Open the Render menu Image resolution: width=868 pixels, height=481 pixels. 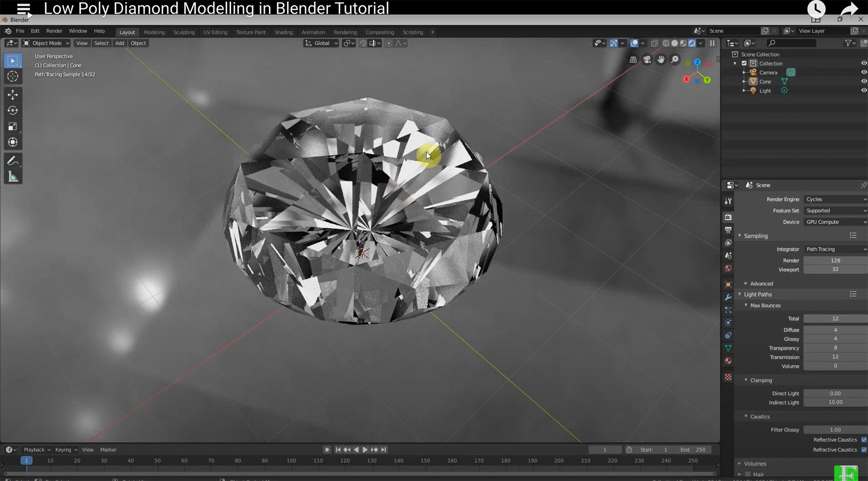[x=54, y=31]
